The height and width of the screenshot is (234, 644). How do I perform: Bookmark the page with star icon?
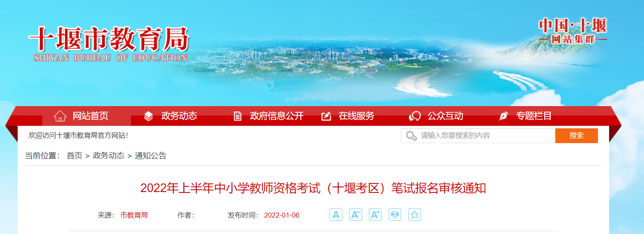415,215
